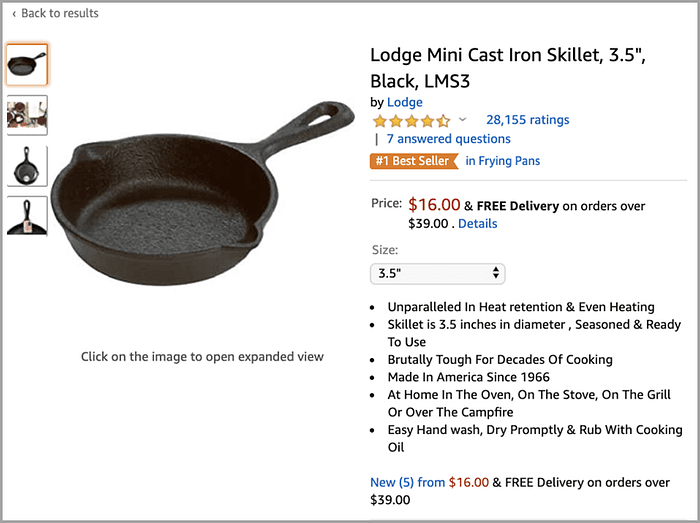
Task: Click the up-down arrows on the Size selector
Action: (496, 273)
